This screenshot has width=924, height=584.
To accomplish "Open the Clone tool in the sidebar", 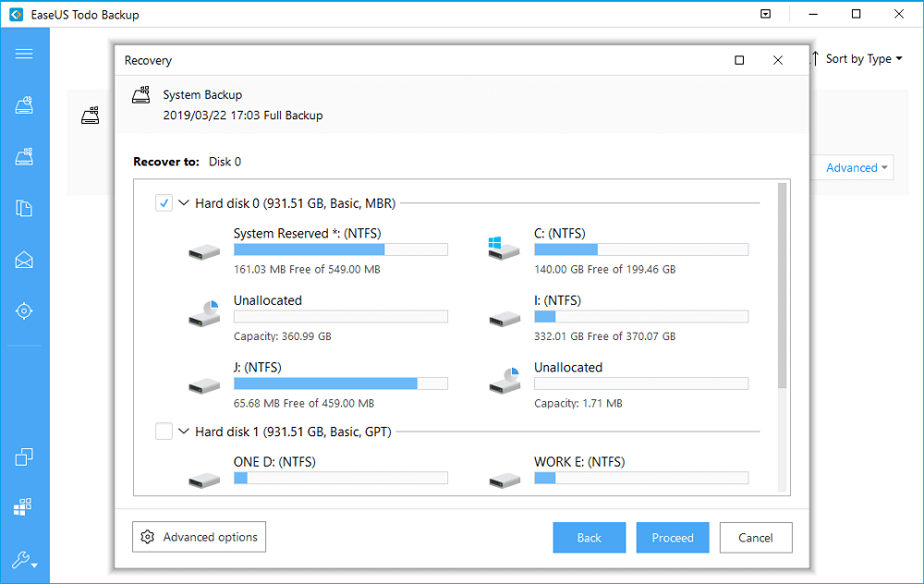I will click(x=24, y=456).
